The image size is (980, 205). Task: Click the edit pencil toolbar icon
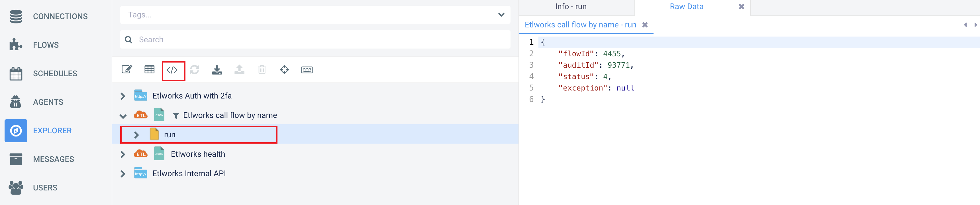(x=127, y=69)
